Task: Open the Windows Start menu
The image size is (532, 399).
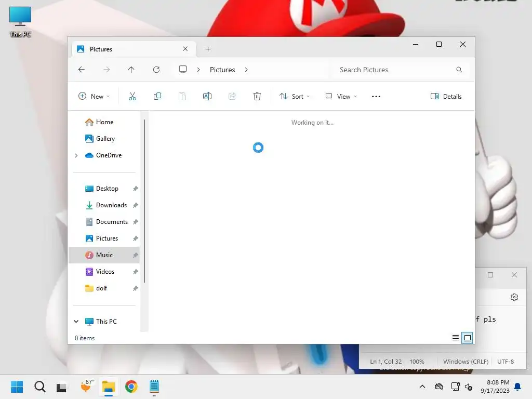Action: [x=17, y=387]
